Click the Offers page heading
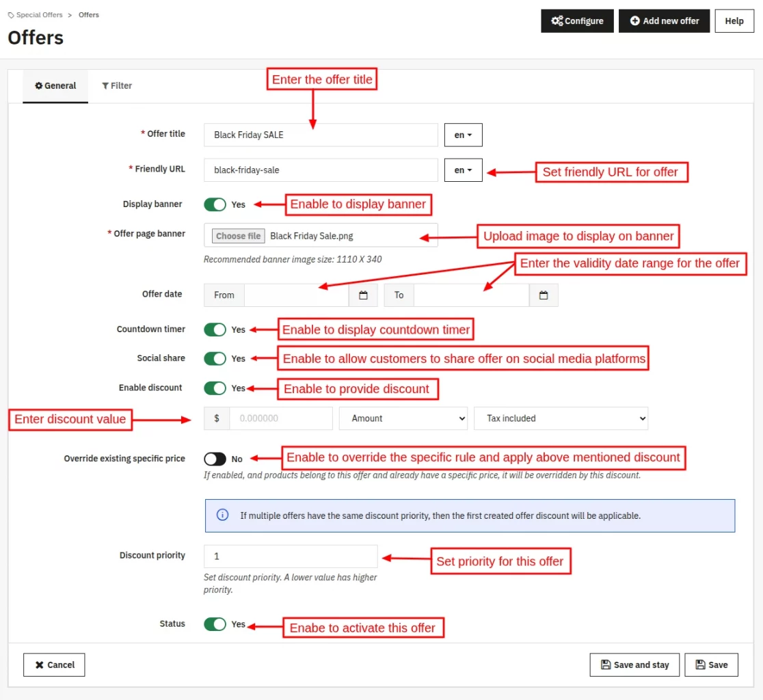The height and width of the screenshot is (700, 763). 36,38
